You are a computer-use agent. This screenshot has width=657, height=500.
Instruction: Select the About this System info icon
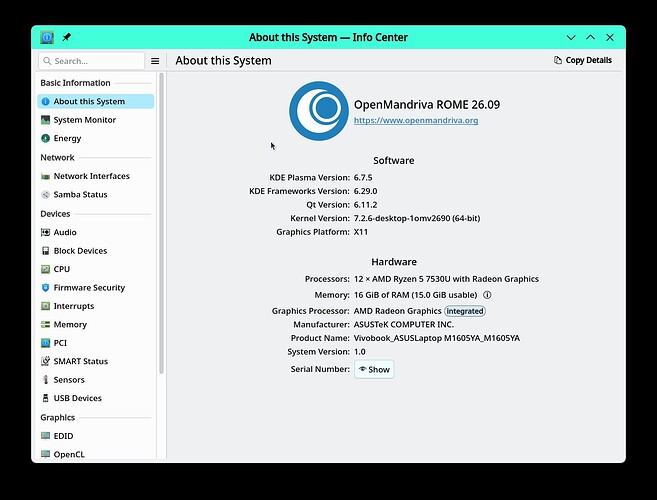click(x=46, y=101)
